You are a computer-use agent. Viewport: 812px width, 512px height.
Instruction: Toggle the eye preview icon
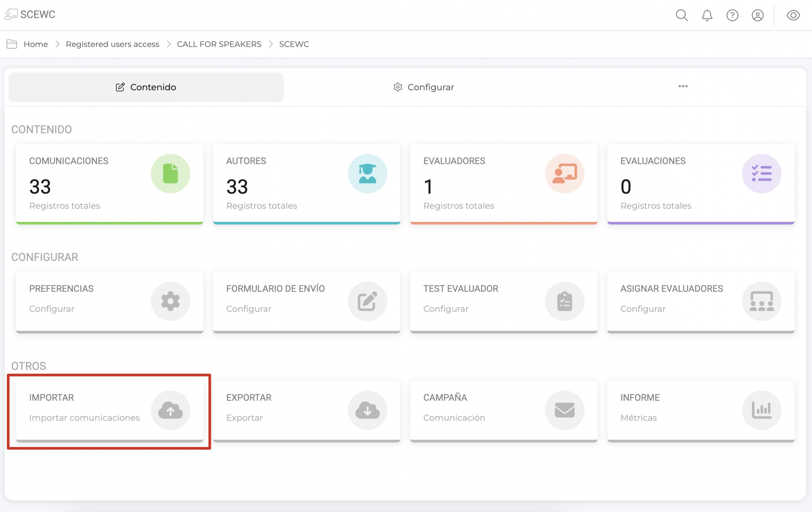(793, 15)
